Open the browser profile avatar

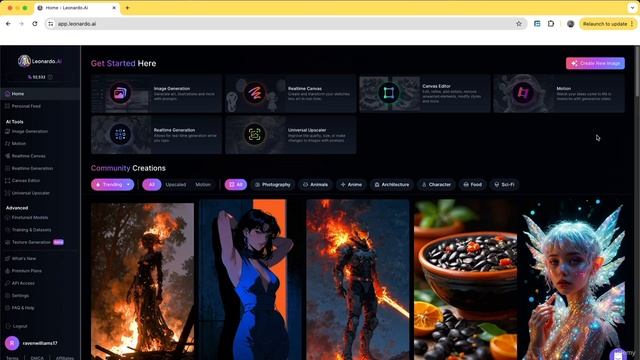(x=571, y=24)
